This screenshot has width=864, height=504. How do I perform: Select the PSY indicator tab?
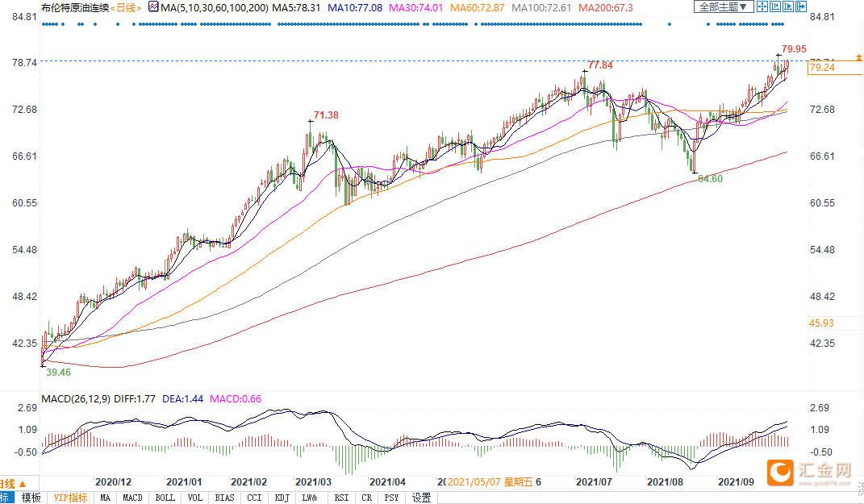point(391,498)
